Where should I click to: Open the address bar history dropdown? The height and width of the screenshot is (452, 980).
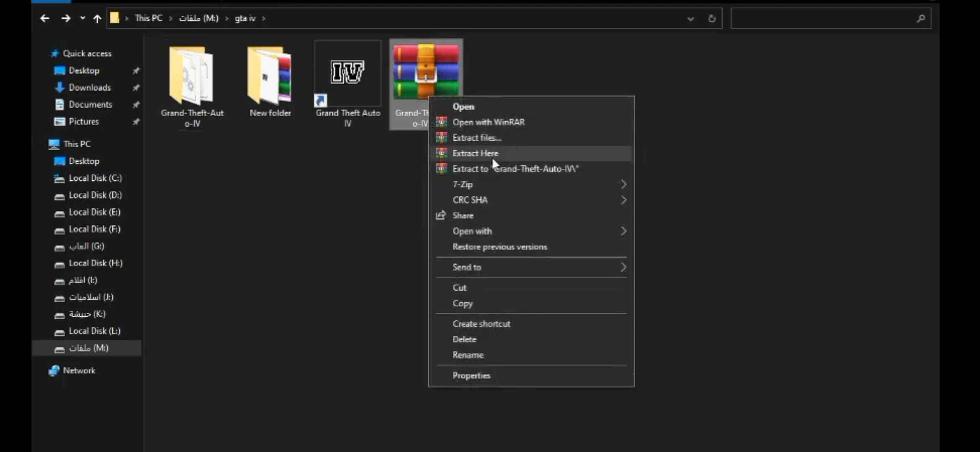coord(690,18)
